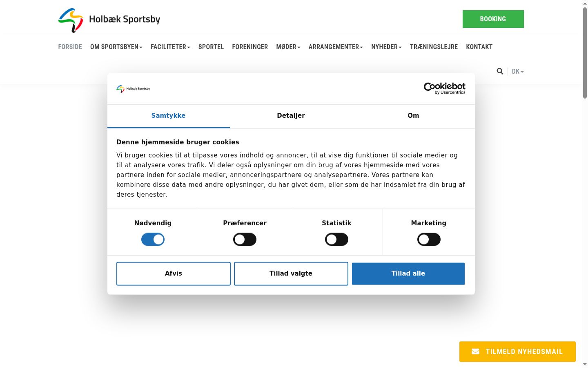Click the Cookiebot by Usercentrics logo
Viewport: 588px width, 368px height.
(x=445, y=88)
